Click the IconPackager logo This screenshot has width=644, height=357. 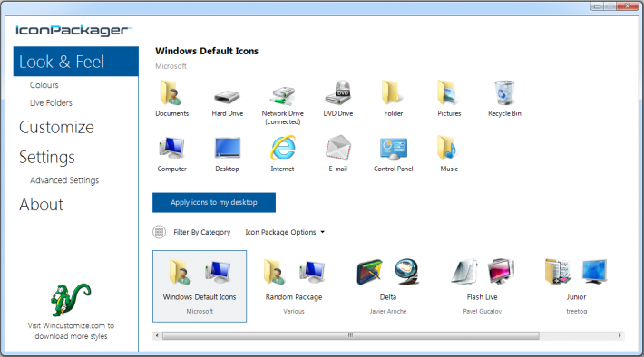click(73, 31)
